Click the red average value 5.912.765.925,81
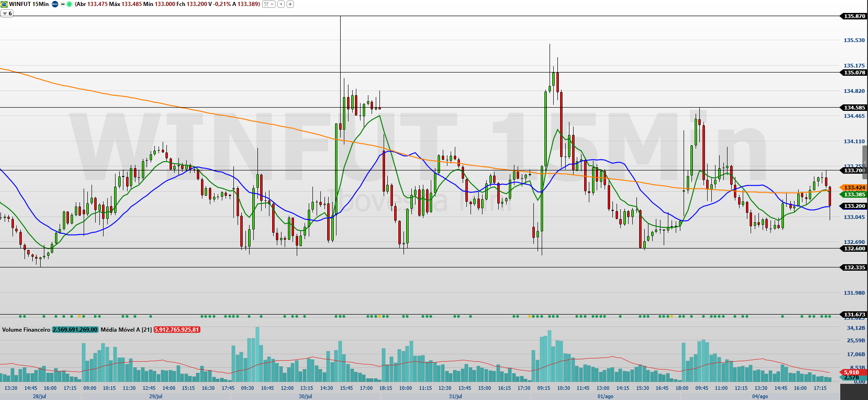The image size is (868, 400). pyautogui.click(x=177, y=330)
